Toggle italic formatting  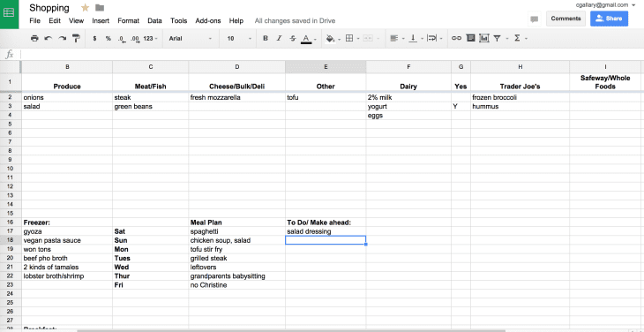pos(279,38)
